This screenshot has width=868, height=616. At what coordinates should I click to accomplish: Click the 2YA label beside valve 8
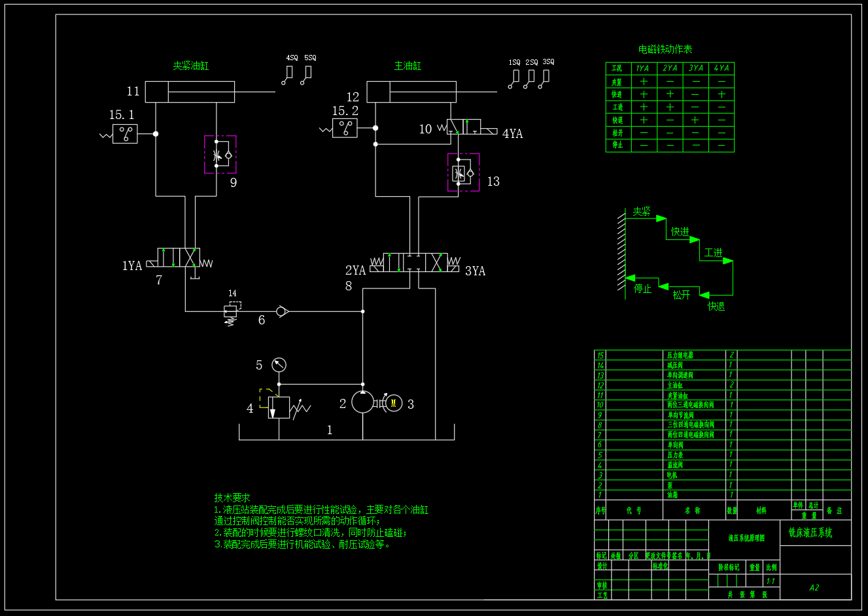coord(355,270)
